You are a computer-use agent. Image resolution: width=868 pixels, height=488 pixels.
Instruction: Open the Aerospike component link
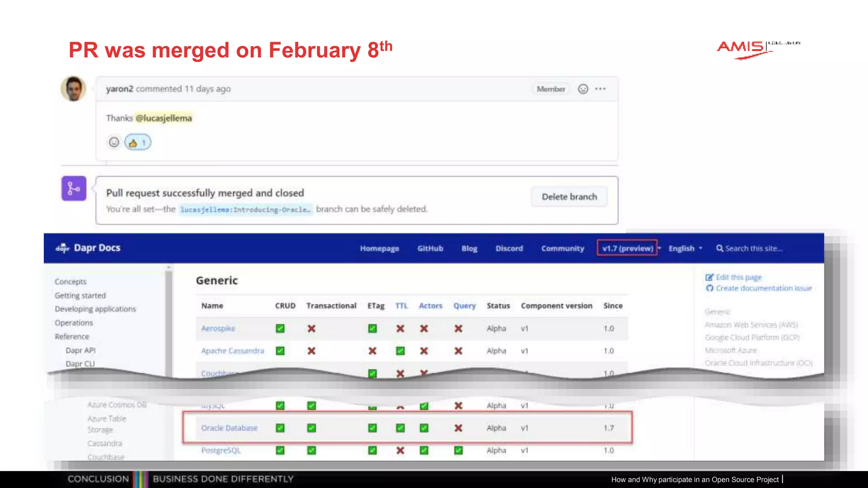tap(218, 329)
